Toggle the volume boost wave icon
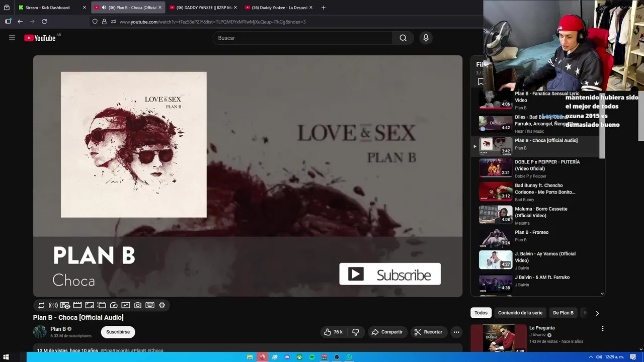Image resolution: width=644 pixels, height=362 pixels. [53, 305]
